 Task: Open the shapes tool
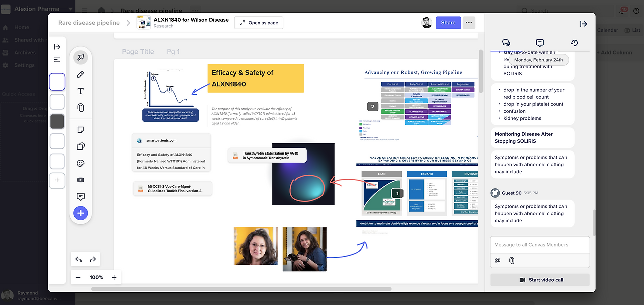(80, 146)
